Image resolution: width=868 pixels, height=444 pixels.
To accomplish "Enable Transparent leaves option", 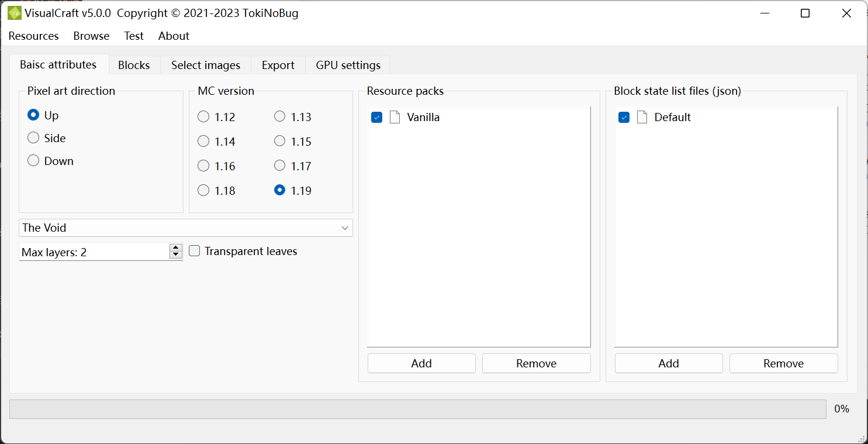I will click(195, 251).
